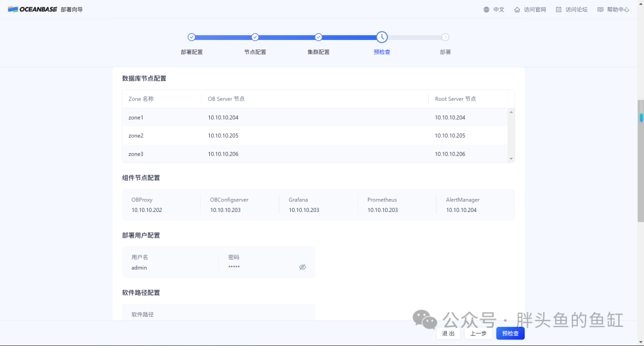Viewport: 644px width, 346px height.
Task: Click the book icon for 帮助中心
Action: pos(600,10)
